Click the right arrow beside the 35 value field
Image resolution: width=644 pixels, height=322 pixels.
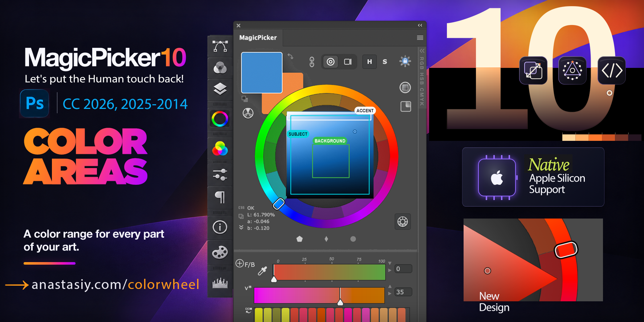390,293
